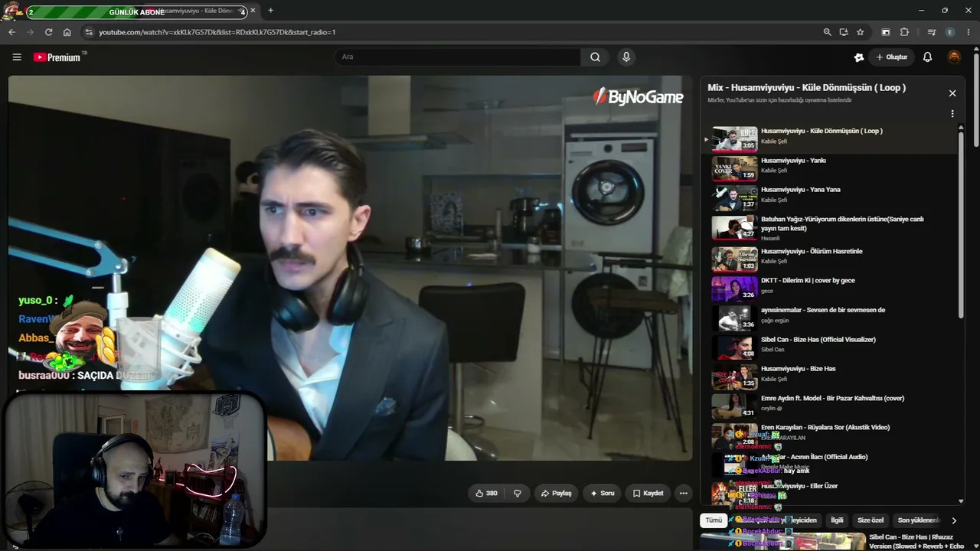
Task: Open a new browser tab
Action: [x=270, y=11]
